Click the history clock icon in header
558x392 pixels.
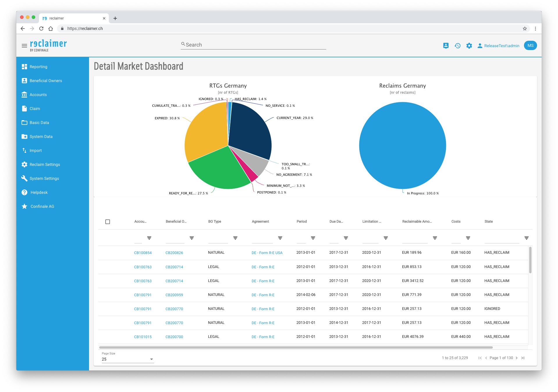[x=457, y=46]
